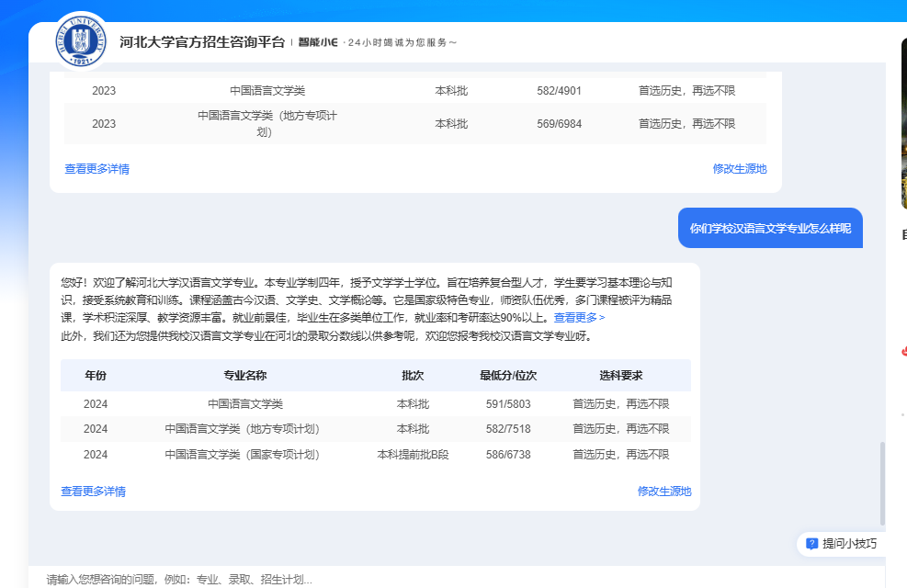Click 修改生源地 under the 2023 table
The width and height of the screenshot is (907, 588).
[x=739, y=169]
